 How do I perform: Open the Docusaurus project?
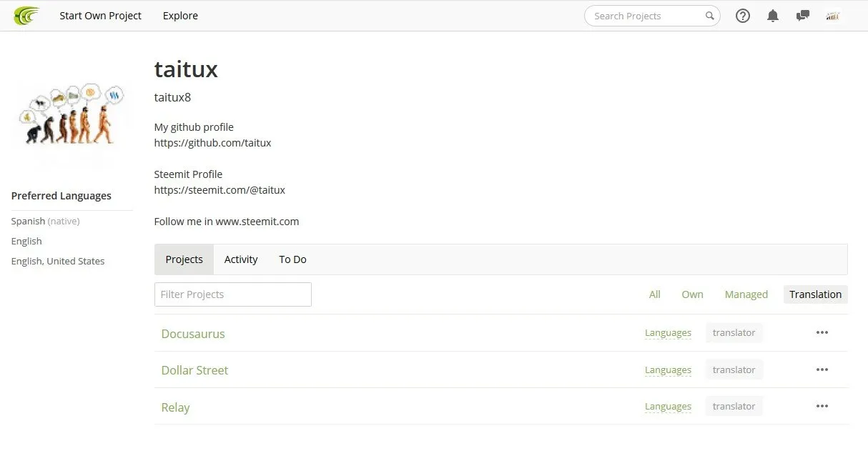point(193,334)
